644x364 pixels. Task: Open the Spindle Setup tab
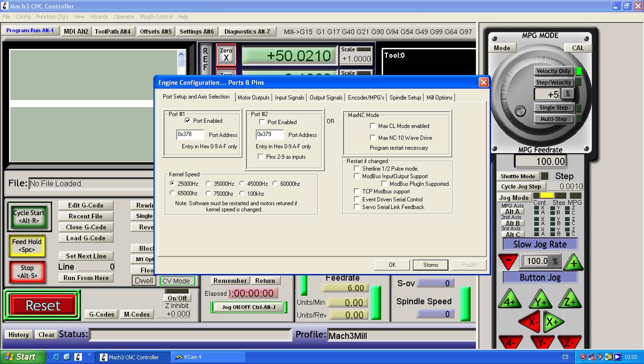coord(405,98)
